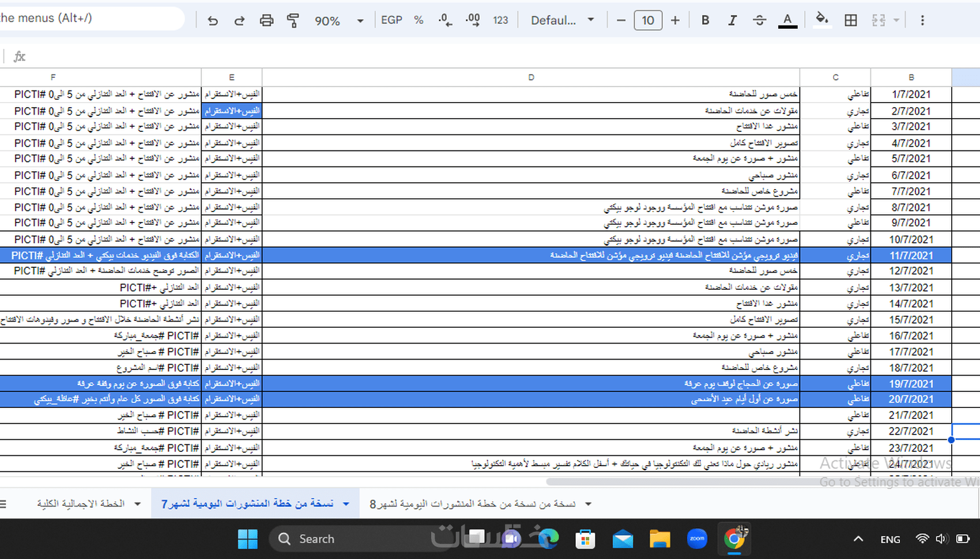Screen dimensions: 980x559
Task: Click the font size field showing 10
Action: [x=648, y=21]
